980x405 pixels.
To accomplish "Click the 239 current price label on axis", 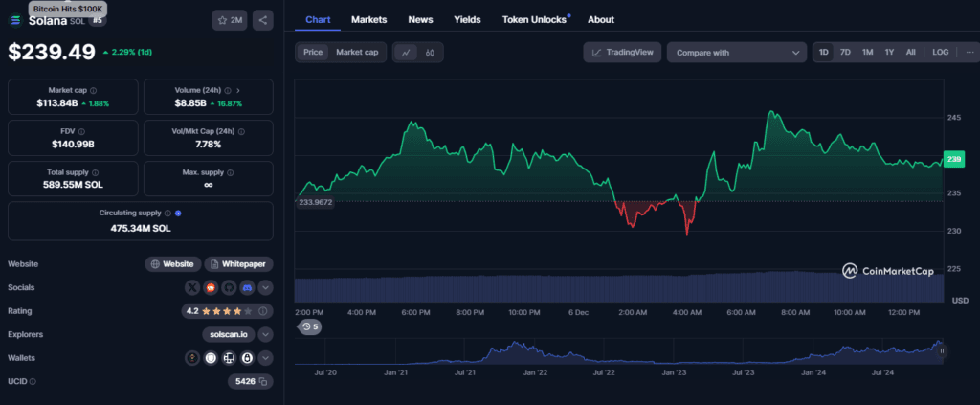I will click(954, 159).
